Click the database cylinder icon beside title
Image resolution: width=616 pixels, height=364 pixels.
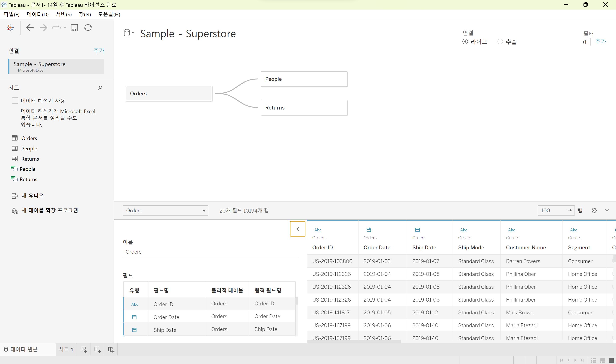click(x=127, y=33)
